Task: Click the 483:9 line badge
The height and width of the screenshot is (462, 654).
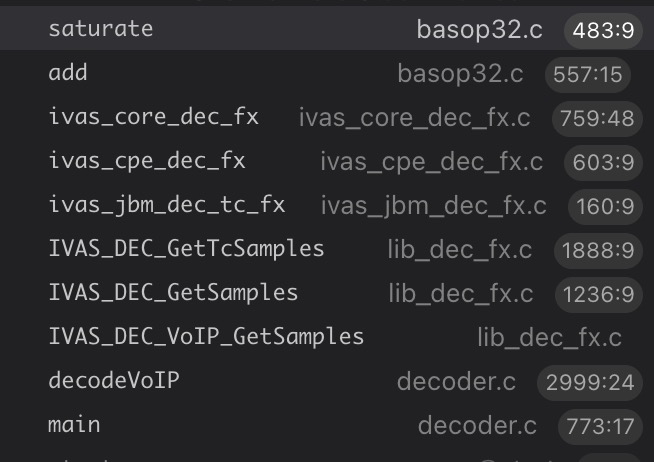Action: [x=603, y=30]
